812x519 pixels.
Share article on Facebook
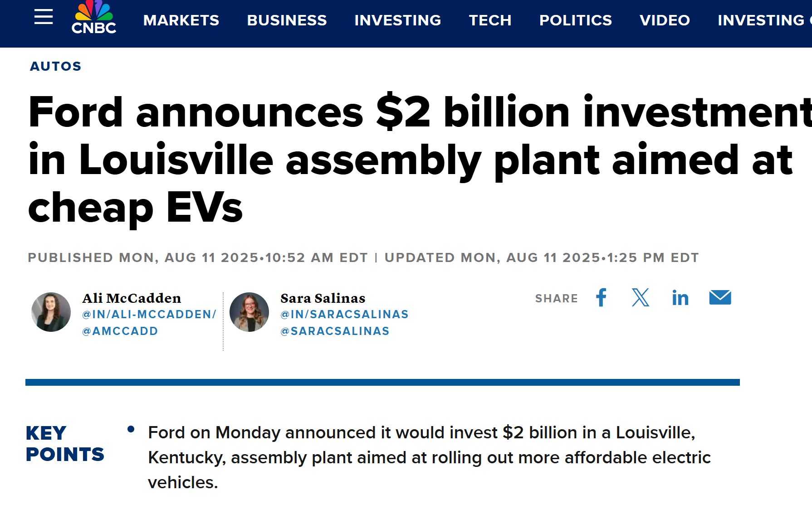601,298
